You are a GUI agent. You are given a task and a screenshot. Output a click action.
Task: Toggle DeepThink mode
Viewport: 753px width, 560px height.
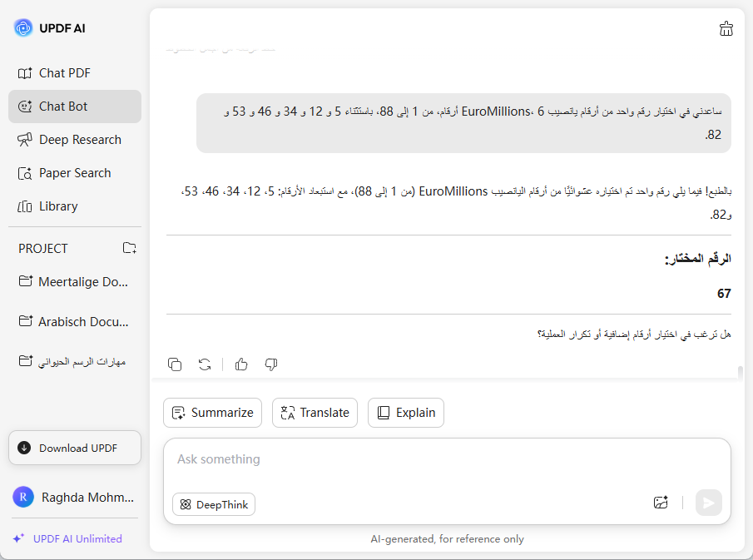click(x=214, y=504)
